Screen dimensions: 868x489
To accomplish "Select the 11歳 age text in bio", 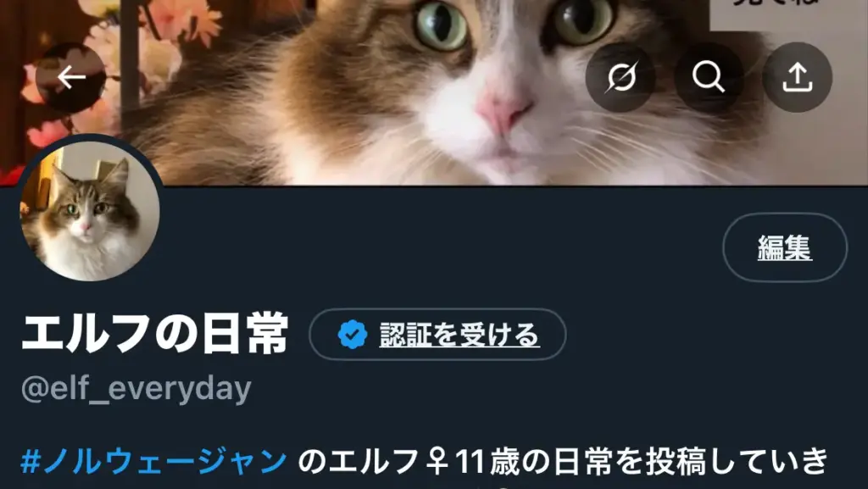I will 487,461.
